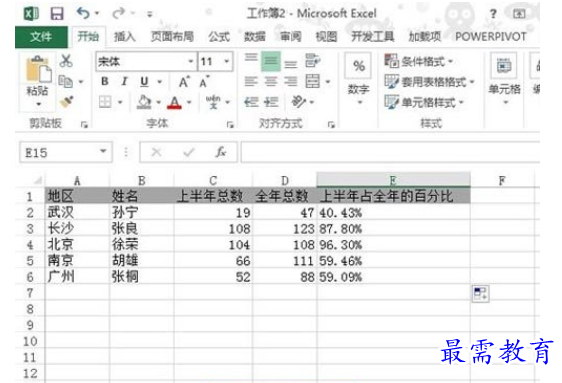Click the Paste clipboard icon
The image size is (562, 383).
click(x=38, y=69)
